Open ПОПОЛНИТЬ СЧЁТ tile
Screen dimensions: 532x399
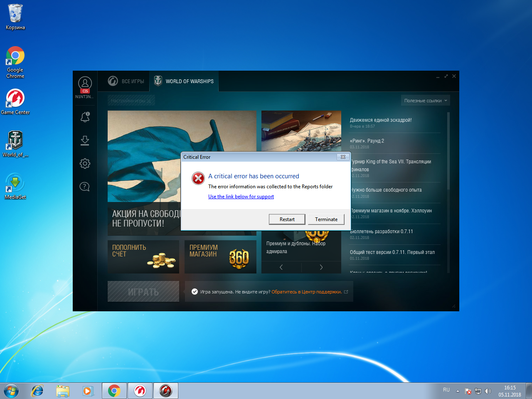(x=143, y=257)
